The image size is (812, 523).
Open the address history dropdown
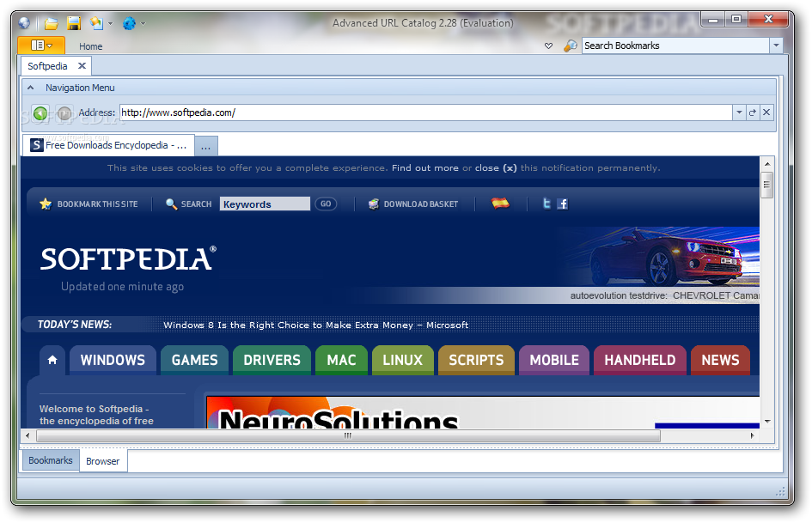[x=739, y=113]
